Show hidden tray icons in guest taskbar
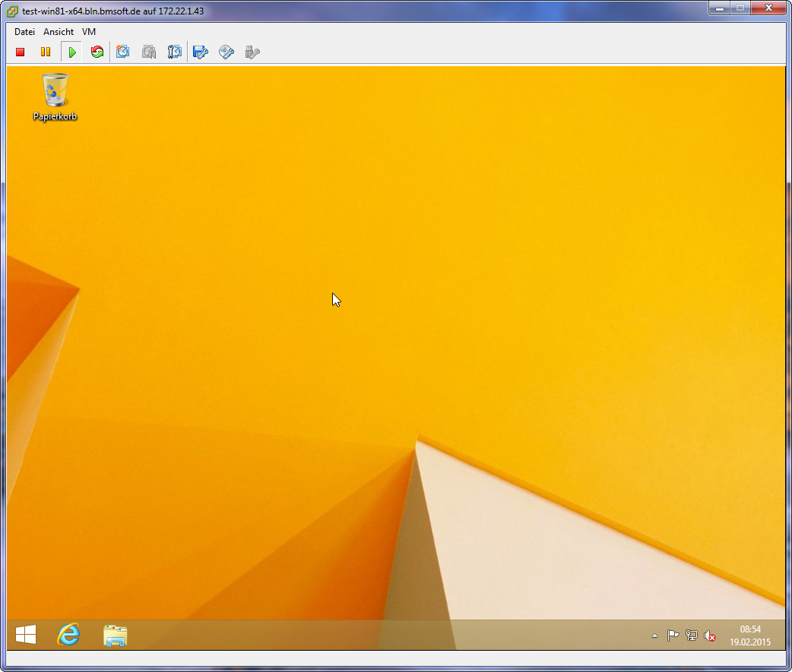The image size is (792, 672). pos(654,636)
